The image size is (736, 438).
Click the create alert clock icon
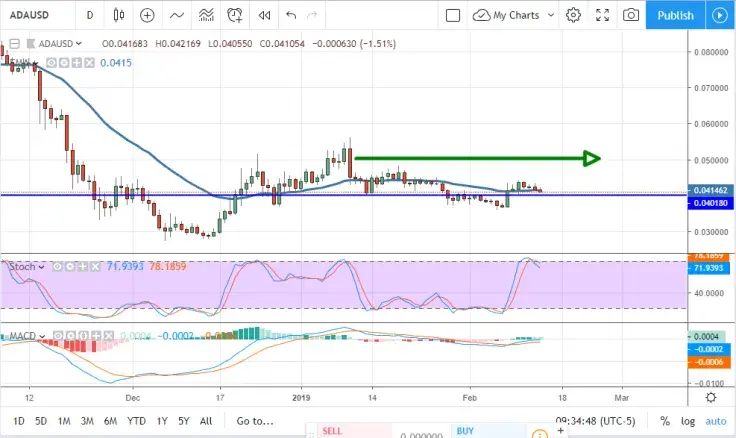[235, 15]
